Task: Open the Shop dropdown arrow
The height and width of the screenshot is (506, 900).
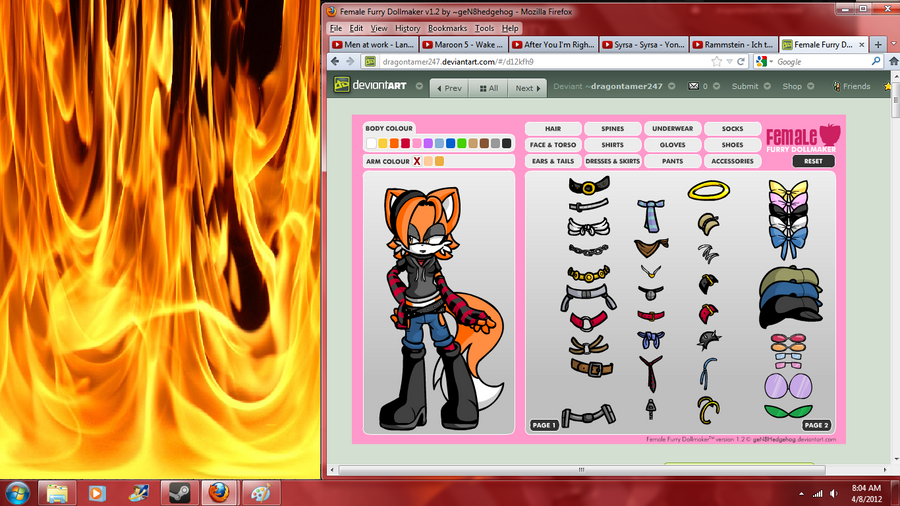Action: pos(810,86)
